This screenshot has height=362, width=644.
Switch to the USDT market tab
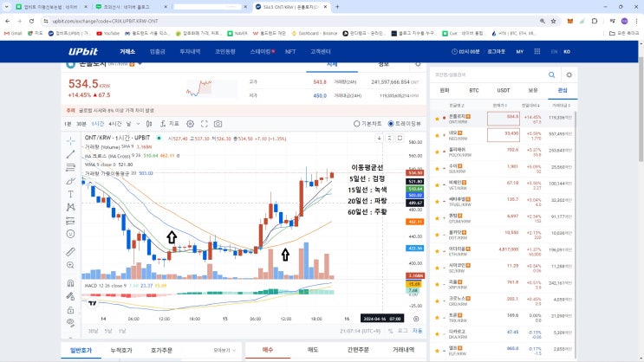point(503,90)
